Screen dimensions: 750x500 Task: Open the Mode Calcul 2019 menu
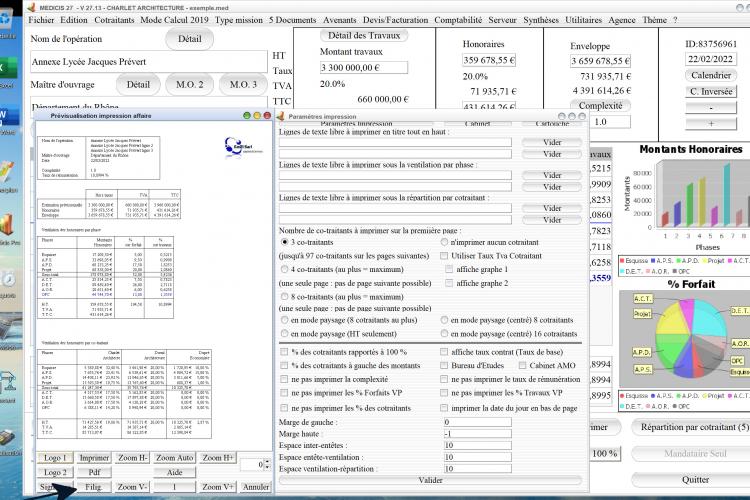click(x=174, y=20)
